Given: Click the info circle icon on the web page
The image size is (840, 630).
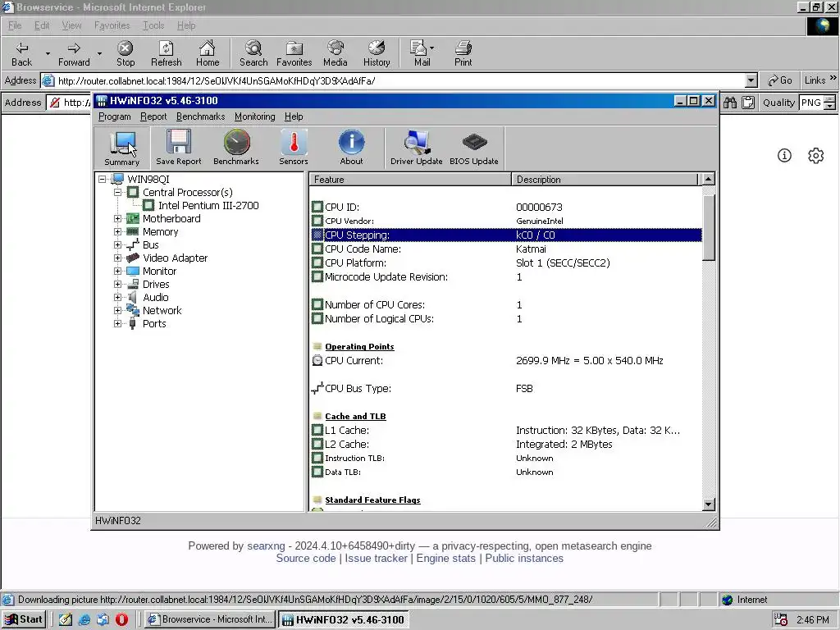Looking at the screenshot, I should pos(784,155).
